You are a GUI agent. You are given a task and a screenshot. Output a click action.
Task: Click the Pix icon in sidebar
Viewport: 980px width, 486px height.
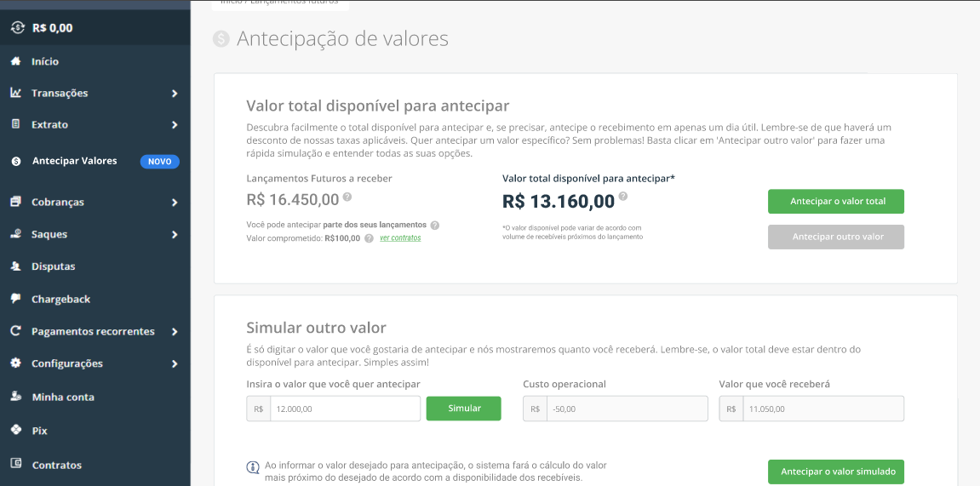(x=16, y=431)
